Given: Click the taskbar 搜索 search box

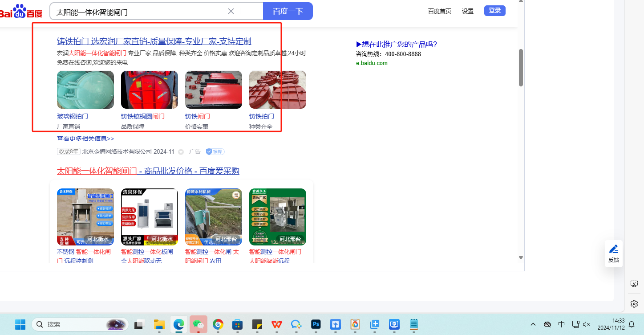Looking at the screenshot, I should 80,324.
